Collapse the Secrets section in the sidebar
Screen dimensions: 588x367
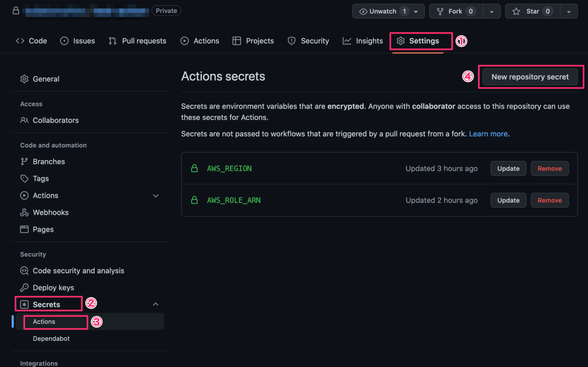pos(156,304)
